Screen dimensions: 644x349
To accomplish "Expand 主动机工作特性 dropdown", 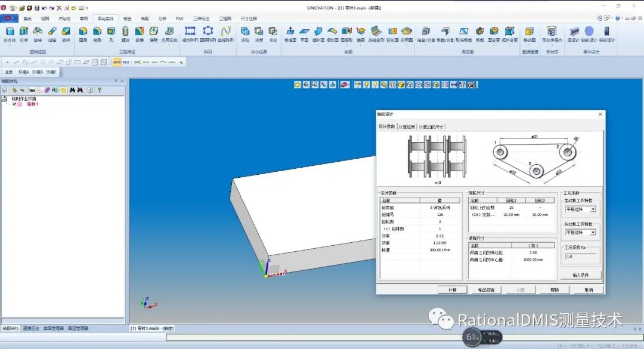I will click(593, 209).
